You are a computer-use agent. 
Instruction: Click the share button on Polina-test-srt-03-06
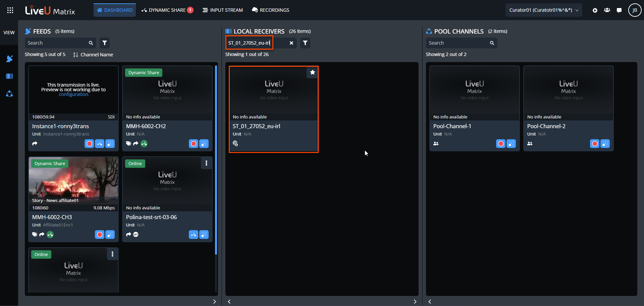tap(194, 235)
